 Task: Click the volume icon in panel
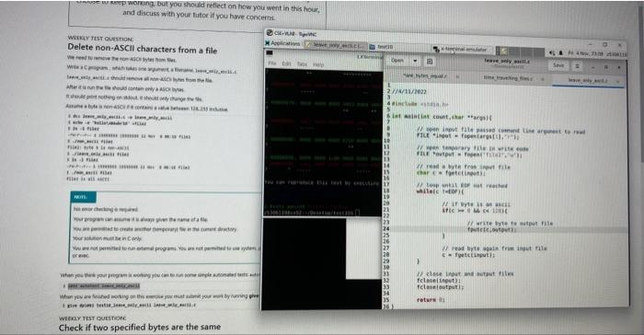(x=552, y=52)
